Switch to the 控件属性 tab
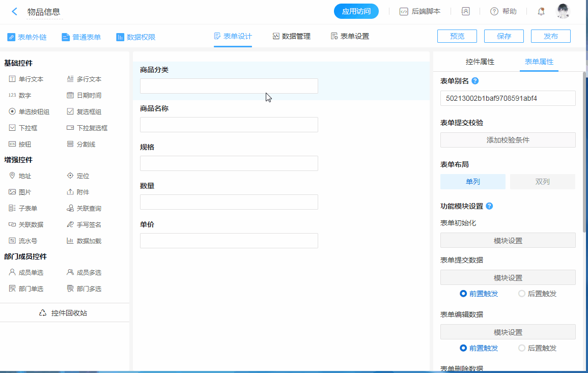Screen dimensions: 588x373 pos(480,62)
